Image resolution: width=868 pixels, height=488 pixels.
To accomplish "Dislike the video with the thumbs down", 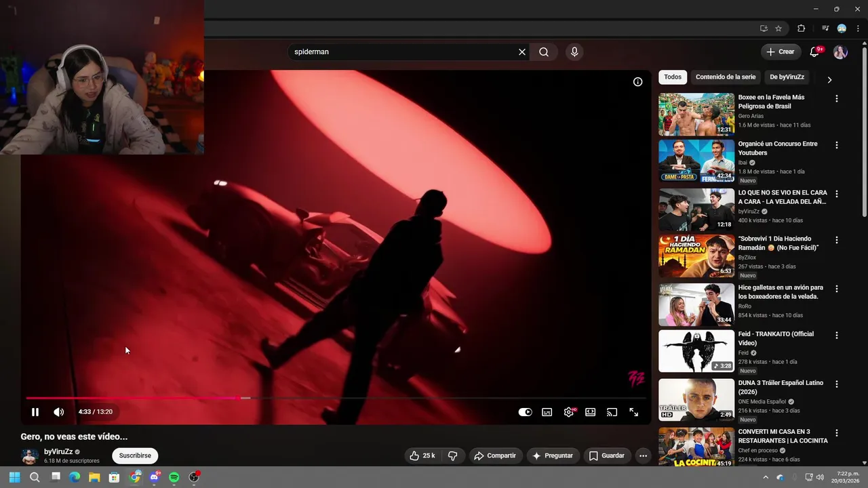I will click(452, 455).
